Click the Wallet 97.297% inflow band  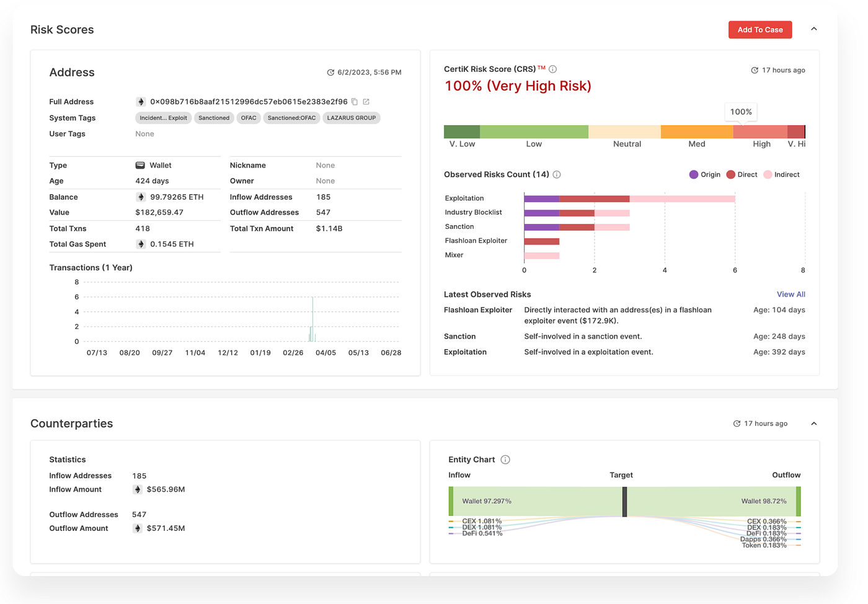click(x=537, y=501)
